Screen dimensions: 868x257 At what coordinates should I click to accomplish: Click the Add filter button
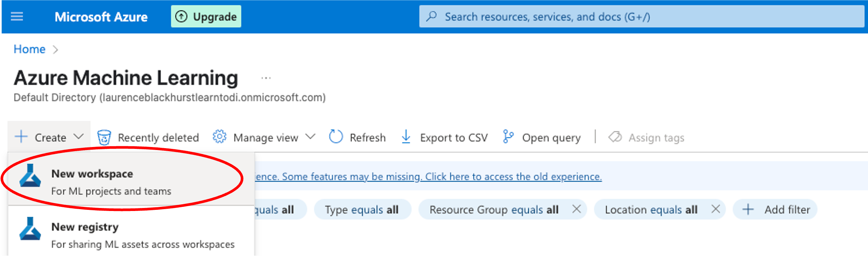pos(775,209)
